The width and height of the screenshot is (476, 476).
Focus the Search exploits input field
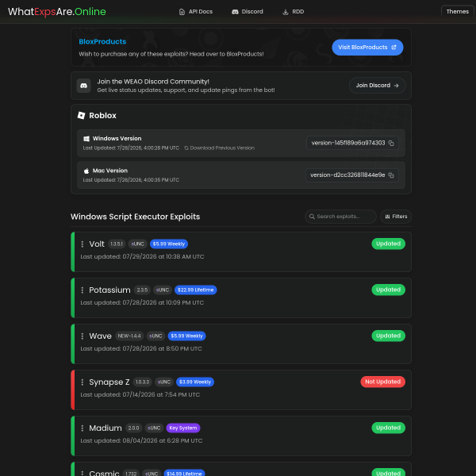tap(340, 217)
